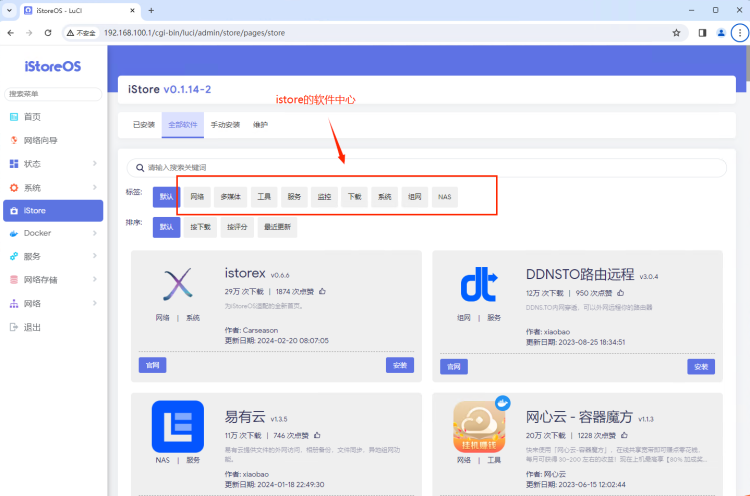Switch to the 手动安装 tab
The height and width of the screenshot is (496, 750).
pyautogui.click(x=225, y=125)
